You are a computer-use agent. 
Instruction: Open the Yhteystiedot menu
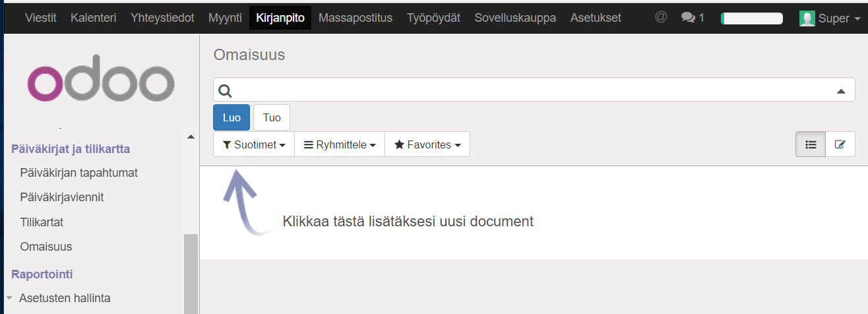point(162,18)
